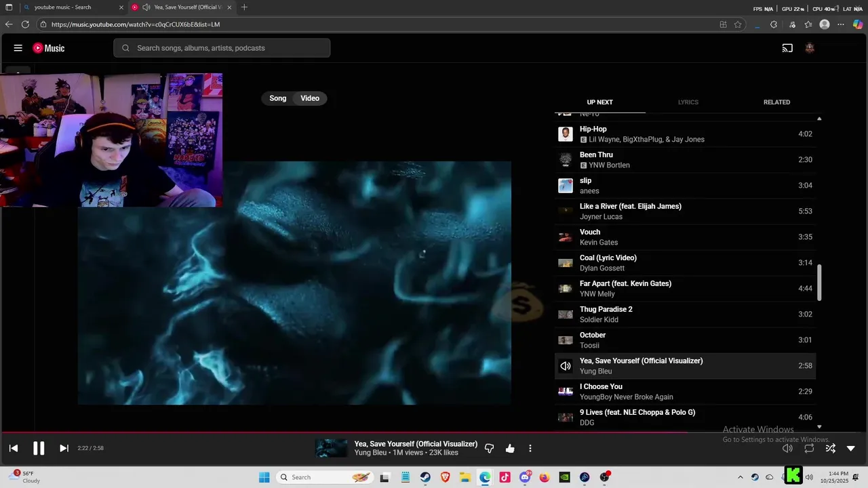Click the slip song thumbnail
Viewport: 868px width, 488px height.
point(565,186)
